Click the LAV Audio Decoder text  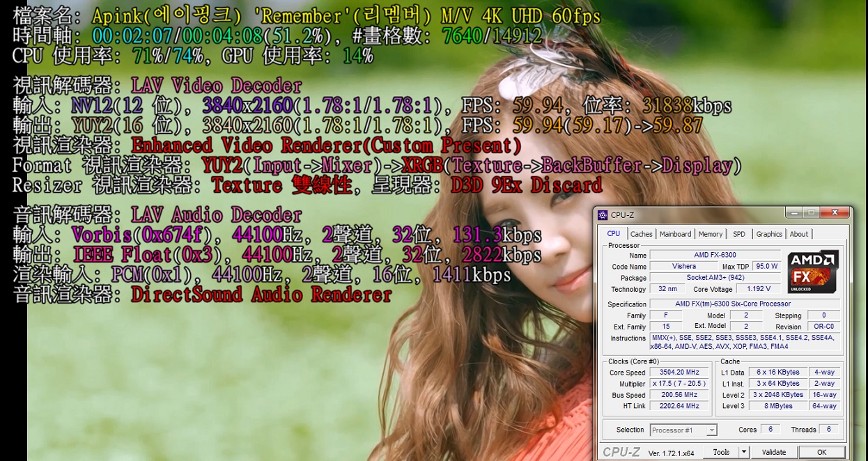coord(217,215)
